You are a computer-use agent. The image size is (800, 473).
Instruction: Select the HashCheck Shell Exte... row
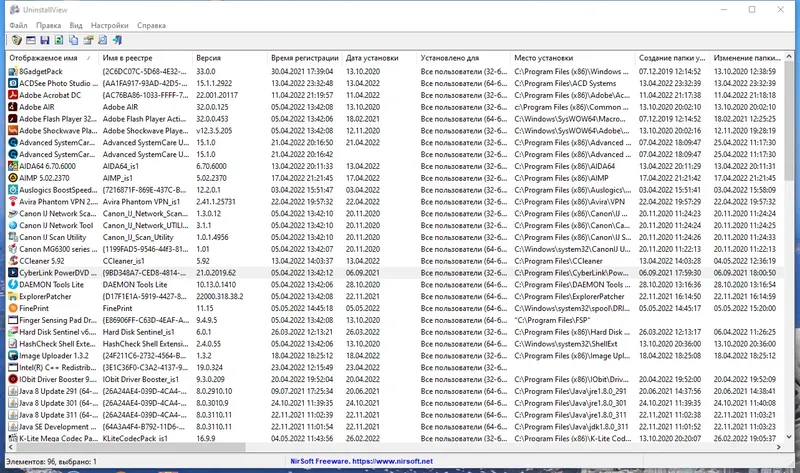click(x=395, y=344)
